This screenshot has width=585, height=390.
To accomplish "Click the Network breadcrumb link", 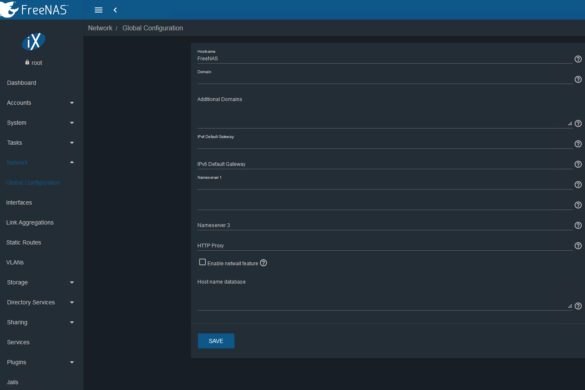I will click(100, 28).
